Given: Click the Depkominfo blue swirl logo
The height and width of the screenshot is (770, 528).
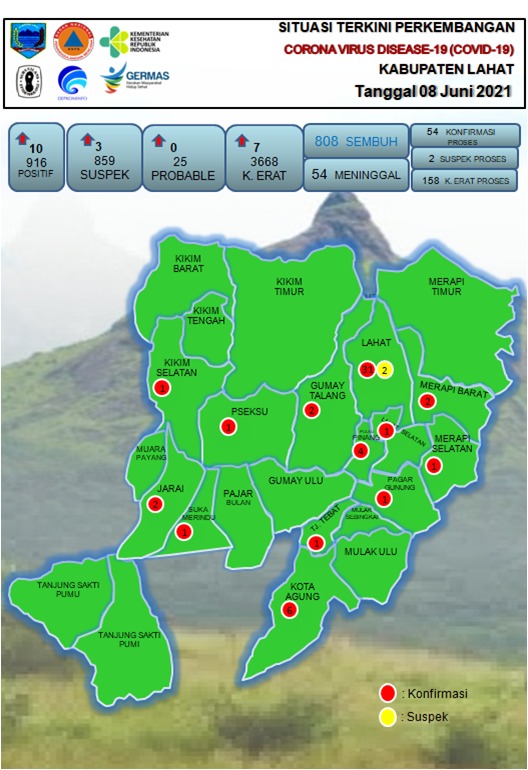Looking at the screenshot, I should point(72,82).
